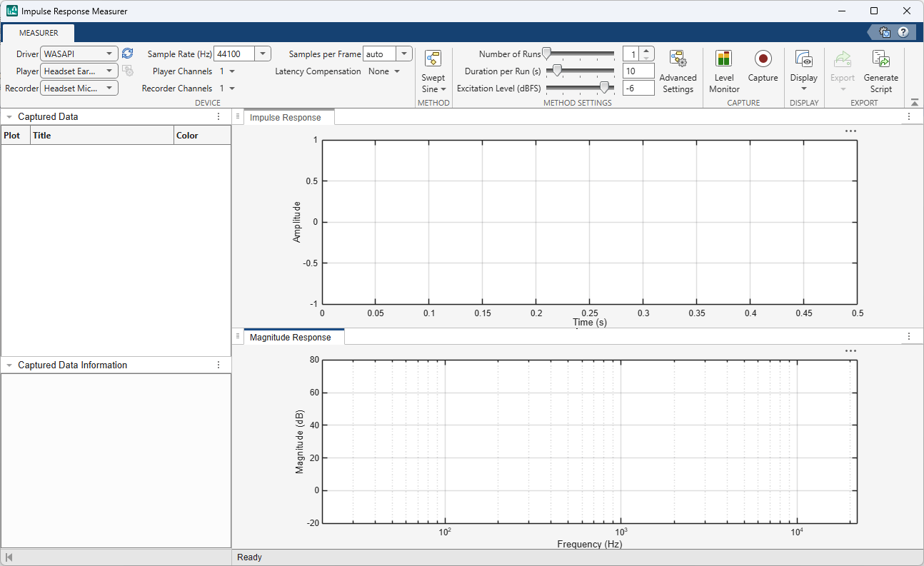The height and width of the screenshot is (566, 924).
Task: Open the Help question mark icon
Action: 903,32
